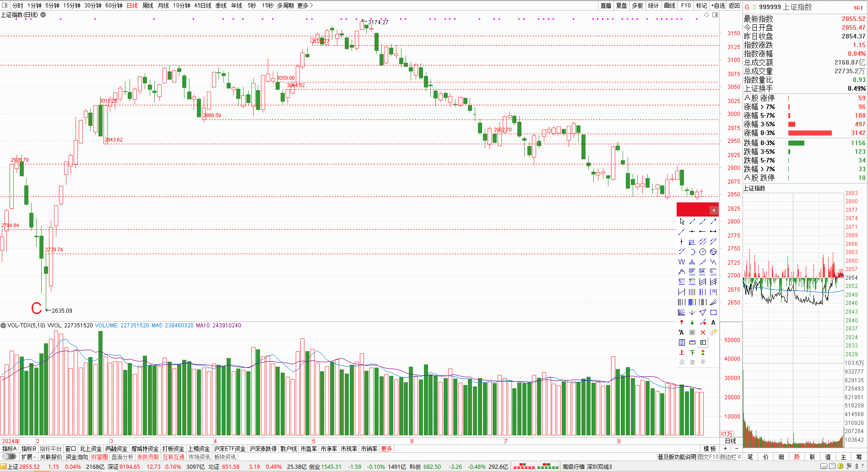The width and height of the screenshot is (868, 472).
Task: Open the 北上资金 indicator tab
Action: click(91, 449)
